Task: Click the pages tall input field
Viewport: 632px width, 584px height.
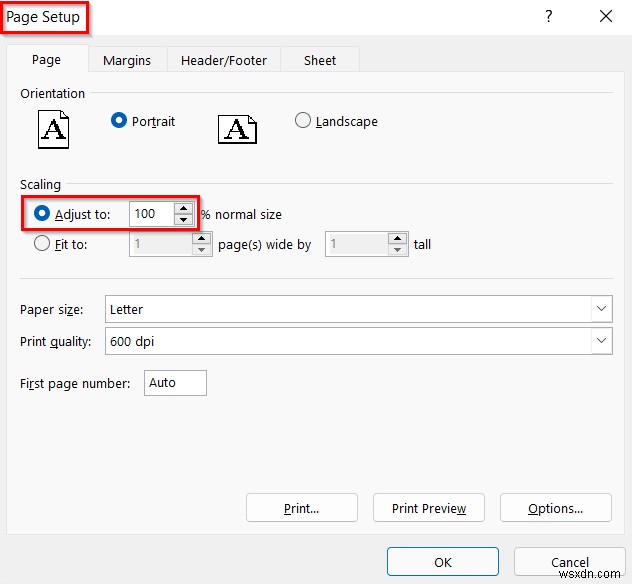Action: click(357, 244)
